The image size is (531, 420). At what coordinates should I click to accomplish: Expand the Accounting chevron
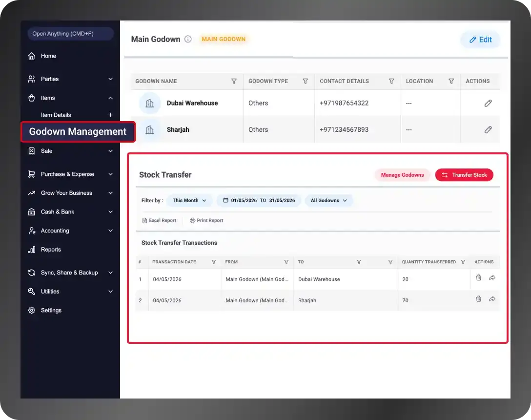tap(110, 231)
